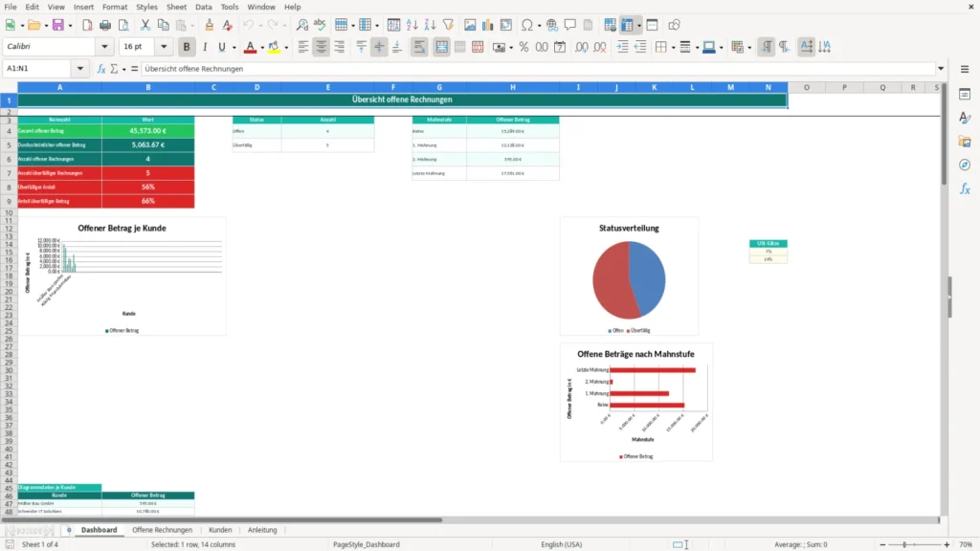Open Find and Replace
The image size is (980, 551).
301,25
